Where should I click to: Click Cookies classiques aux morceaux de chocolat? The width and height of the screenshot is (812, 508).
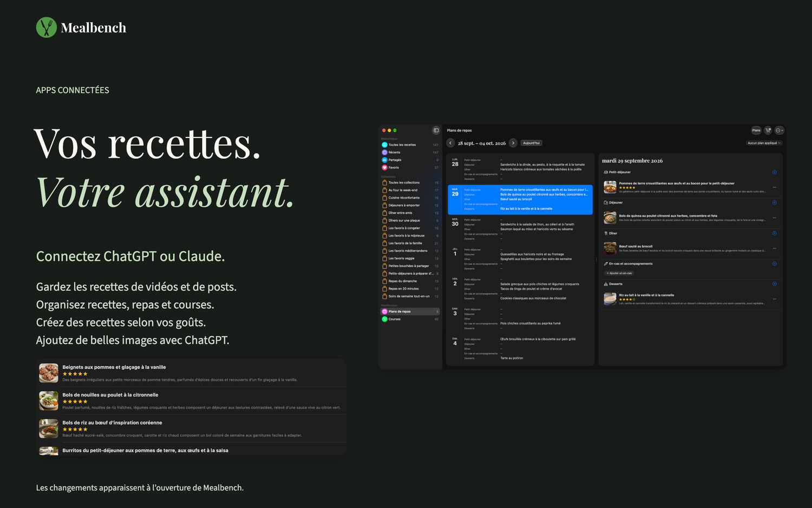pyautogui.click(x=533, y=298)
